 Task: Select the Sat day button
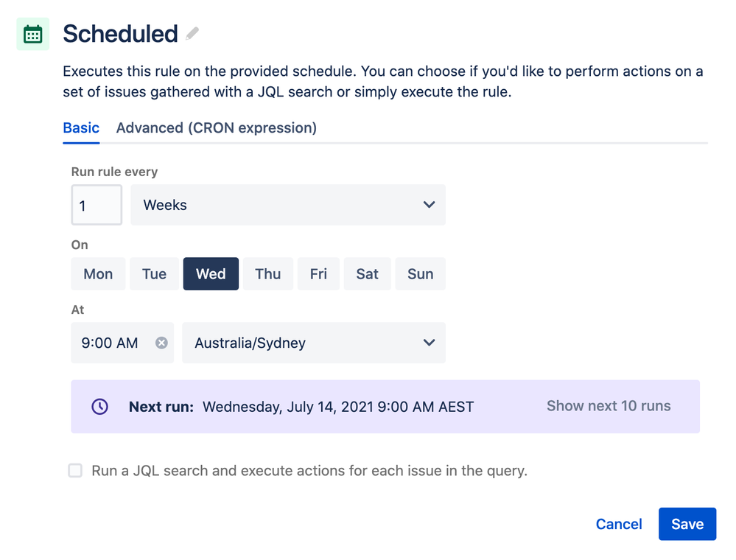tap(367, 274)
